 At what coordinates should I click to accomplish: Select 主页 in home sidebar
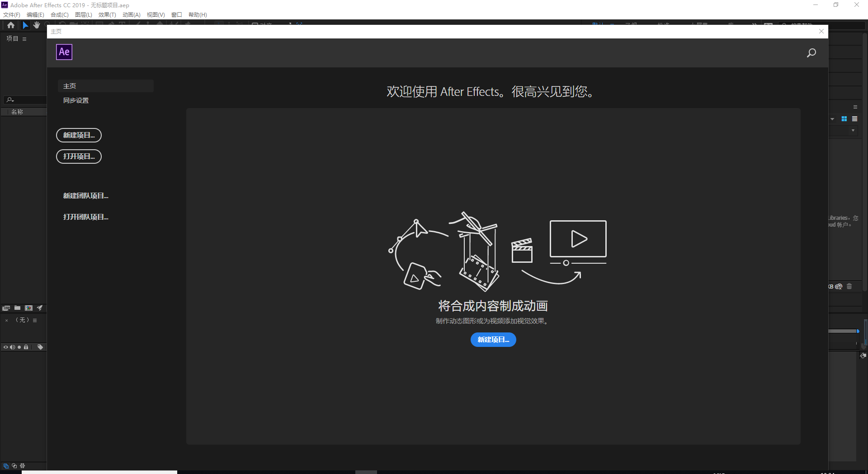tap(106, 86)
